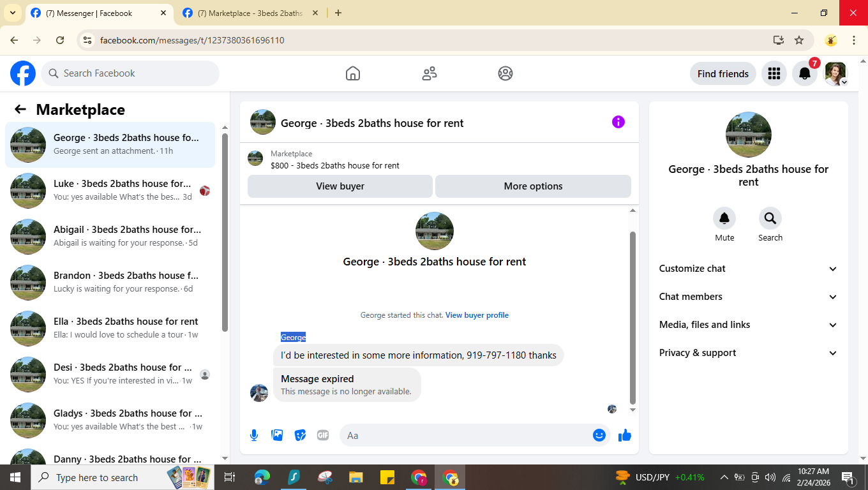This screenshot has width=868, height=490.
Task: Expand the Chat members section
Action: pos(749,297)
